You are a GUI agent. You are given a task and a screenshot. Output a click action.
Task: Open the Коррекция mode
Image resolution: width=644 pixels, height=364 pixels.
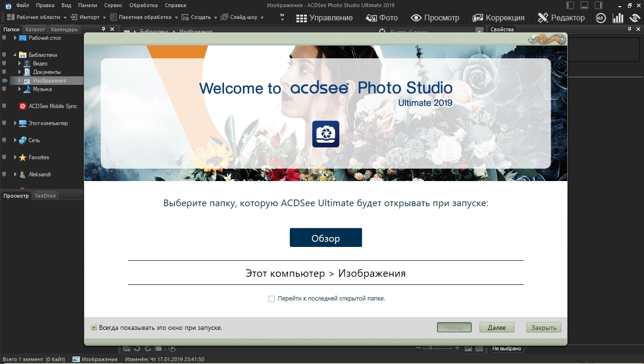tap(499, 18)
